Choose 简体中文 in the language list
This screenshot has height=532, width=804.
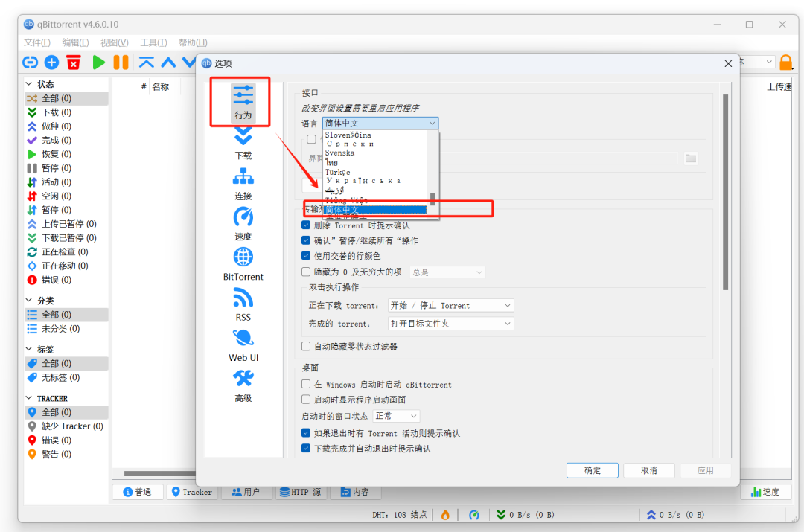pos(374,210)
